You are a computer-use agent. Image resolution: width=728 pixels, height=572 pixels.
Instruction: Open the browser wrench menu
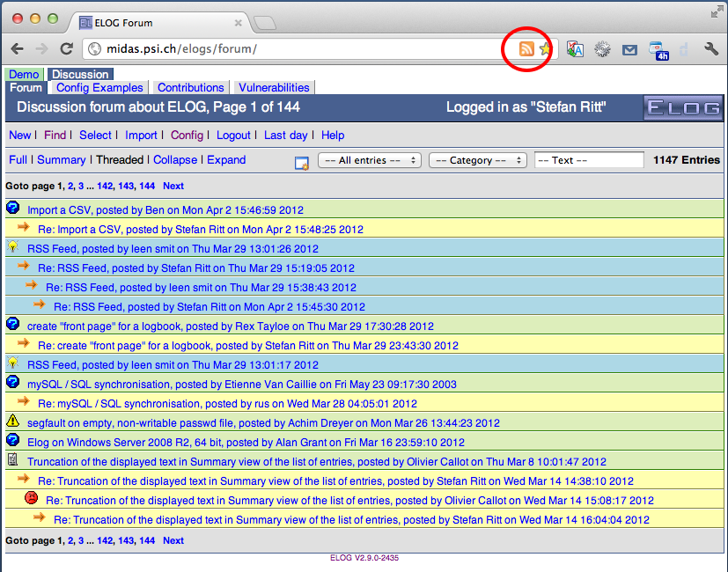coord(710,48)
